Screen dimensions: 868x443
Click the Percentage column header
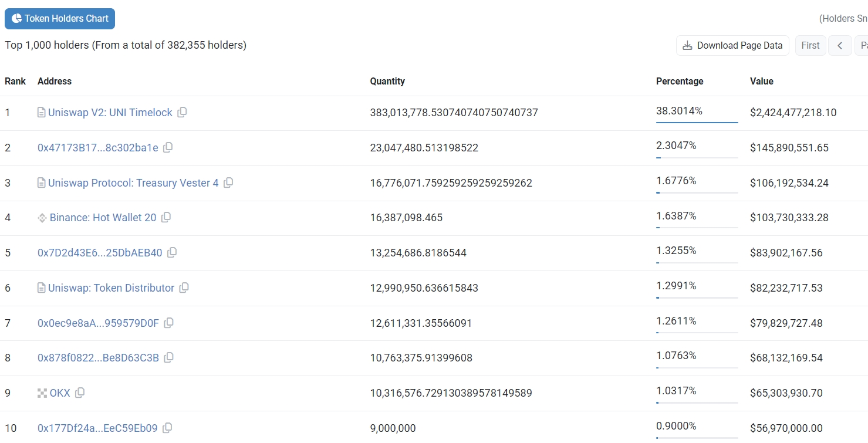coord(680,81)
